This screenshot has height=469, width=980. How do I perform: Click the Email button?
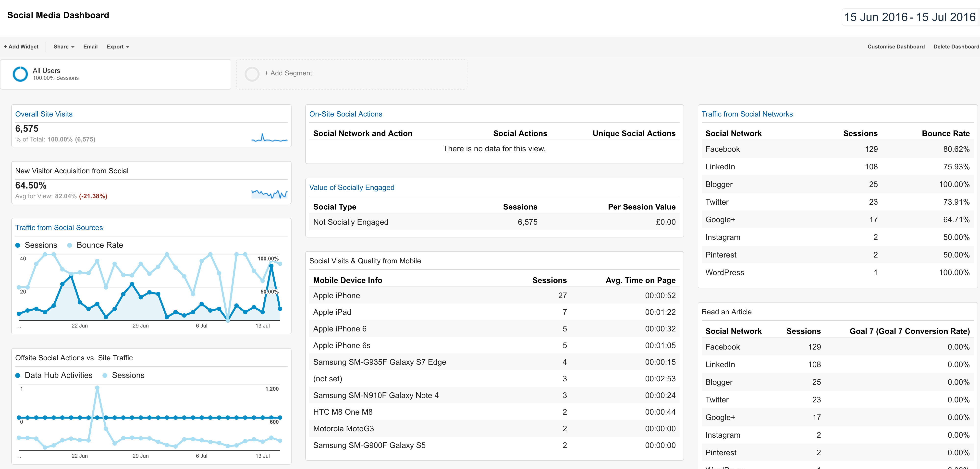[91, 47]
